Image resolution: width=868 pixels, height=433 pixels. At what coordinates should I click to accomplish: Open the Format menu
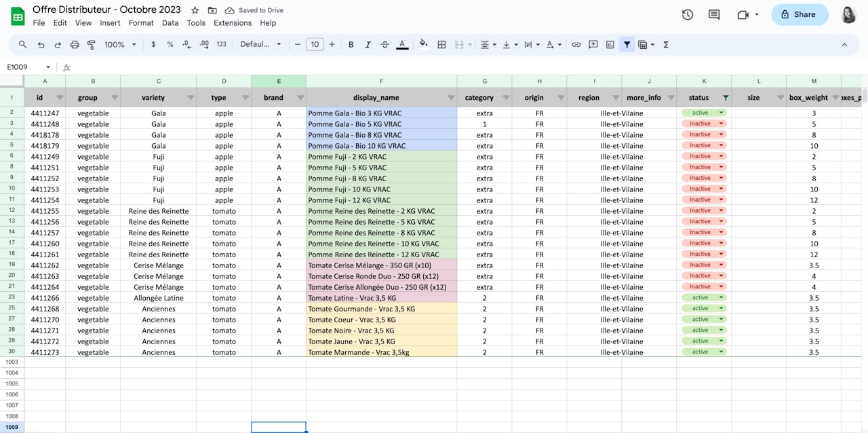coord(141,23)
